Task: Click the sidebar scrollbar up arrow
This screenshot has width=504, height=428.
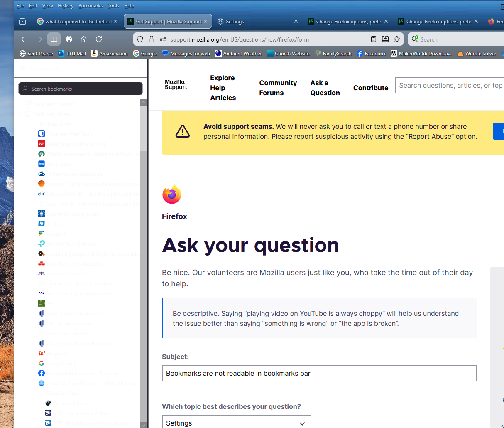Action: point(144,102)
